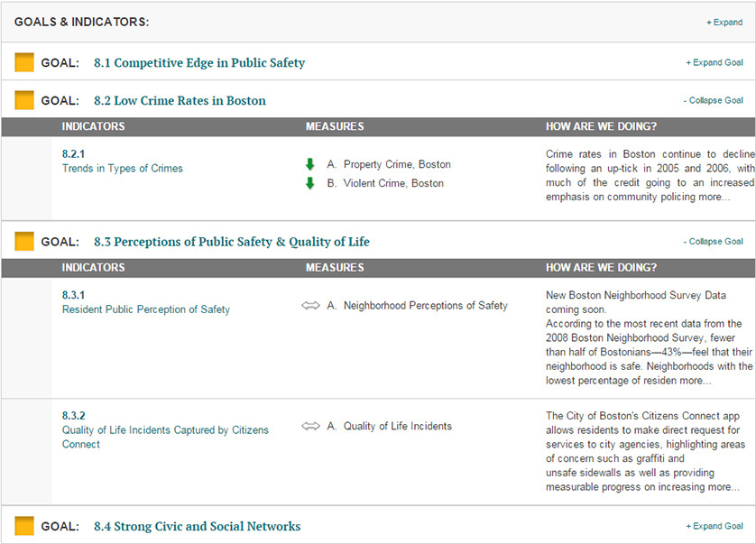The image size is (756, 544).
Task: Open Quality of Life Incidents Captured indicator
Action: 165,430
